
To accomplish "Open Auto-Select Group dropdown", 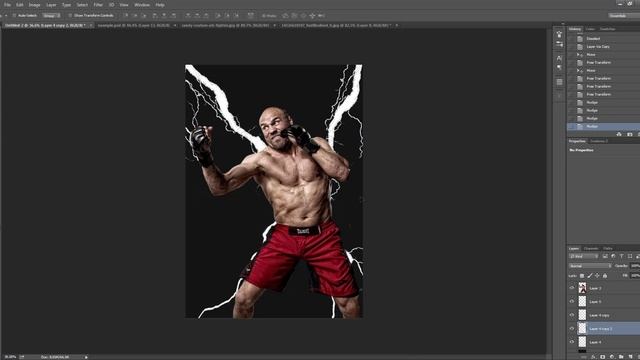I will [51, 16].
